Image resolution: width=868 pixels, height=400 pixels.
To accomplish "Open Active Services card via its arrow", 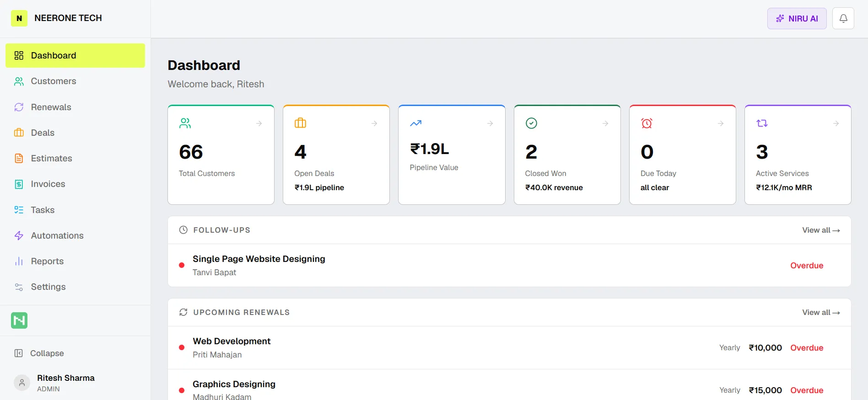I will click(836, 123).
